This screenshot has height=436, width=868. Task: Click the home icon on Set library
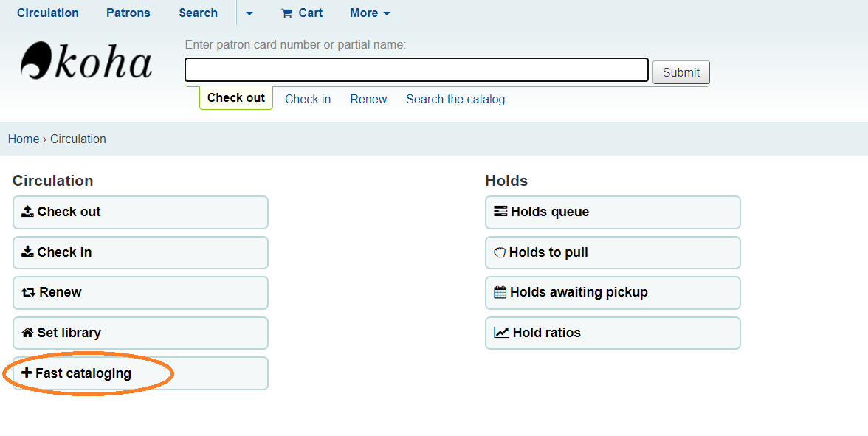click(26, 332)
